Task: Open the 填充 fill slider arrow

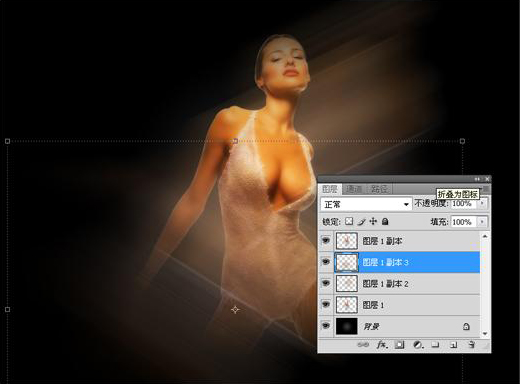Action: [x=482, y=221]
